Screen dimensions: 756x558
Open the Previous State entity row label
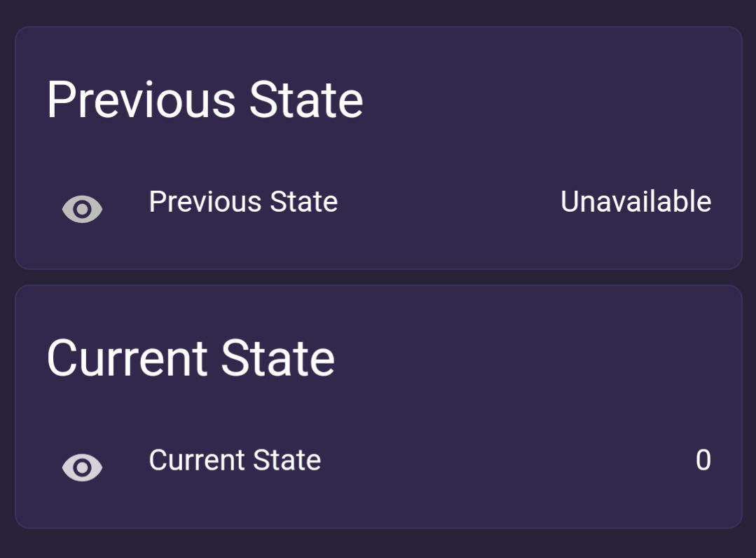pyautogui.click(x=243, y=202)
